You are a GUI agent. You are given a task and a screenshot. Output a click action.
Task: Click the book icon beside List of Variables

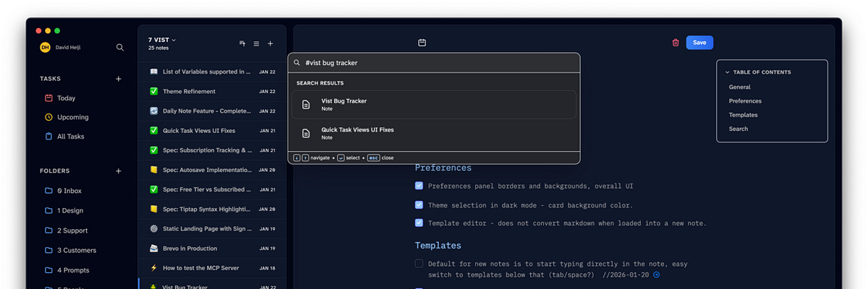pyautogui.click(x=153, y=72)
